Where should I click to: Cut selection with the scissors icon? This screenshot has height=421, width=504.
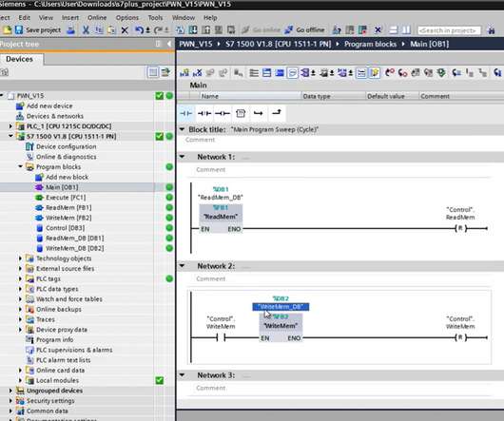tap(86, 30)
